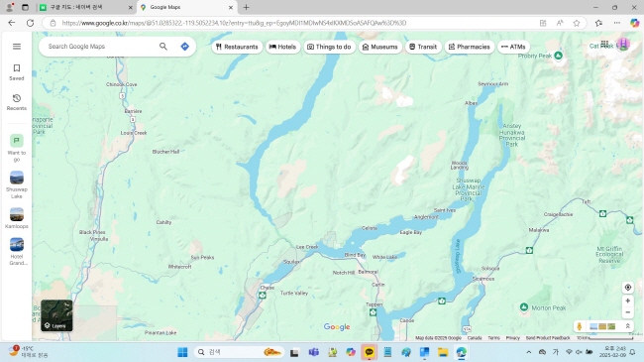Click the Directions arrow icon
This screenshot has height=362, width=644.
point(185,47)
